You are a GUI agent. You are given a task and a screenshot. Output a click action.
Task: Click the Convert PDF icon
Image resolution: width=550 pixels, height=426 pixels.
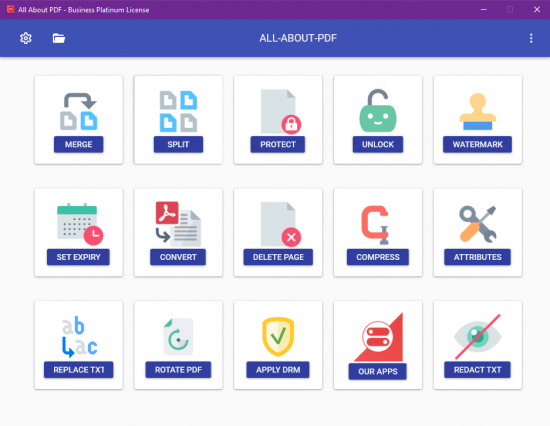[178, 224]
